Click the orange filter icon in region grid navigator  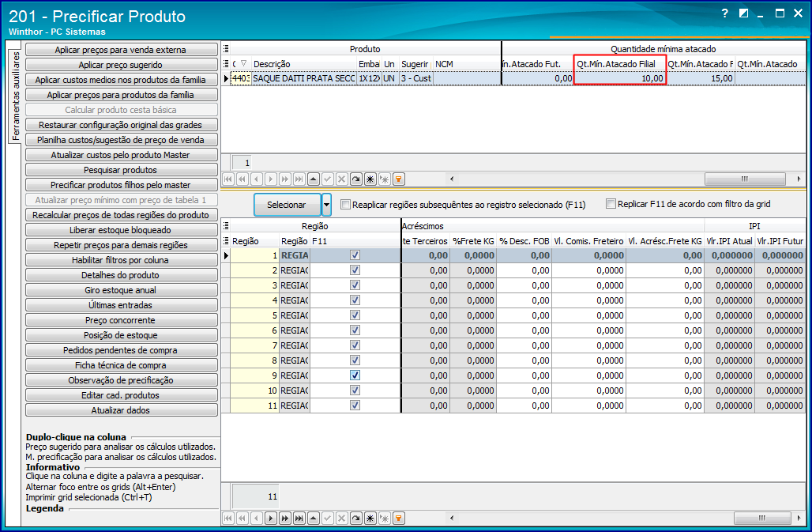398,518
